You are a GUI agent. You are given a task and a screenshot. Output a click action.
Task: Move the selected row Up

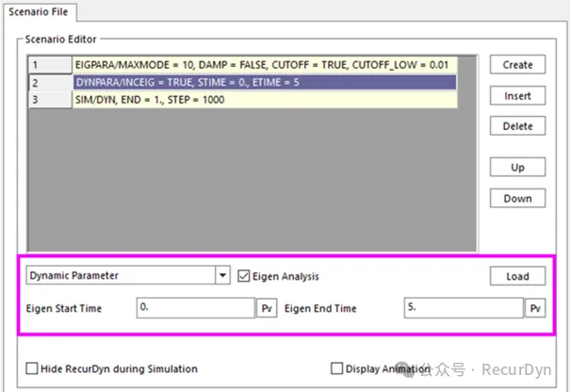point(517,168)
